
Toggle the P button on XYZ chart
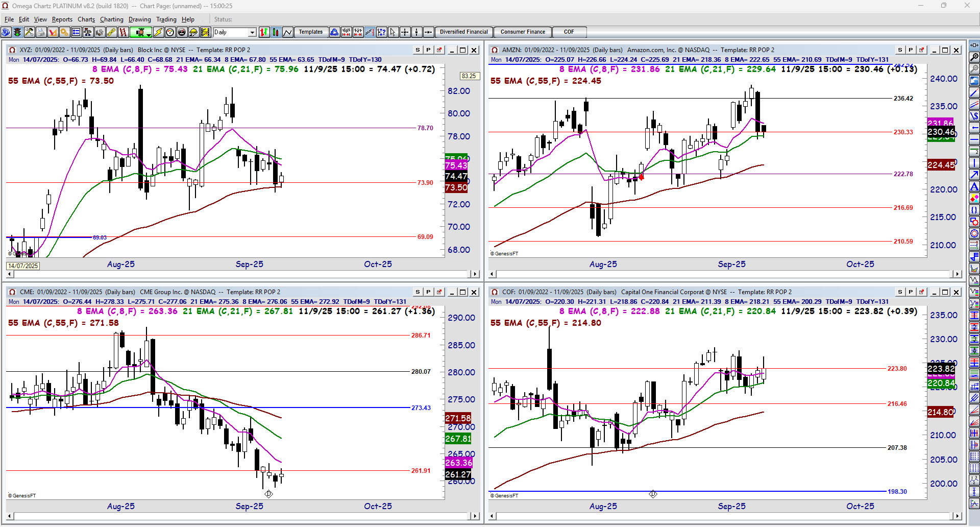(428, 50)
